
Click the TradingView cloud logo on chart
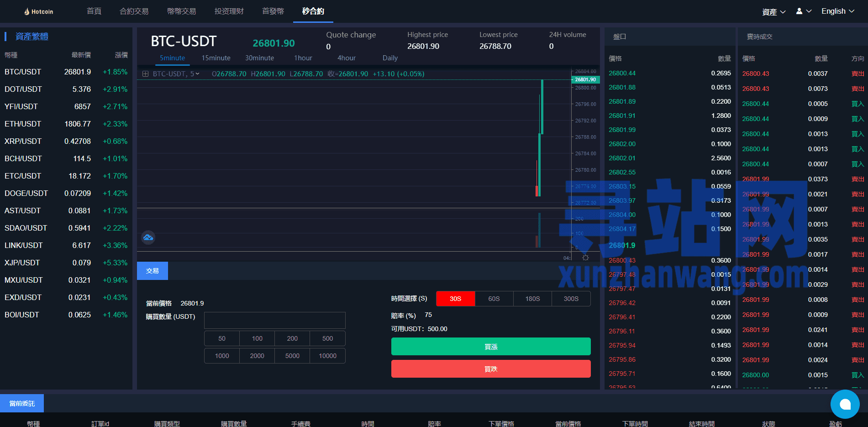point(148,237)
